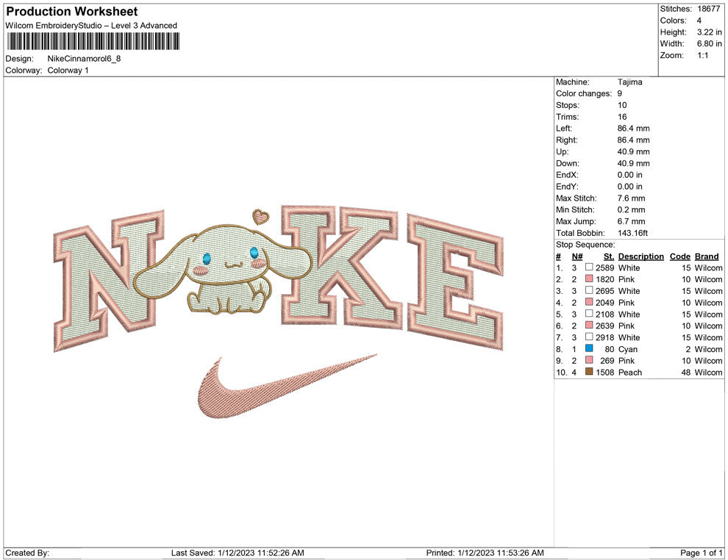Click the stitch count 1820 in stop 2
The width and height of the screenshot is (728, 560).
[x=605, y=279]
